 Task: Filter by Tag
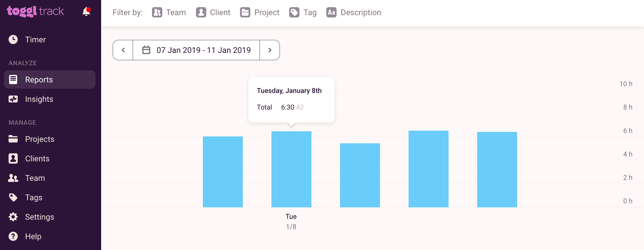[303, 13]
